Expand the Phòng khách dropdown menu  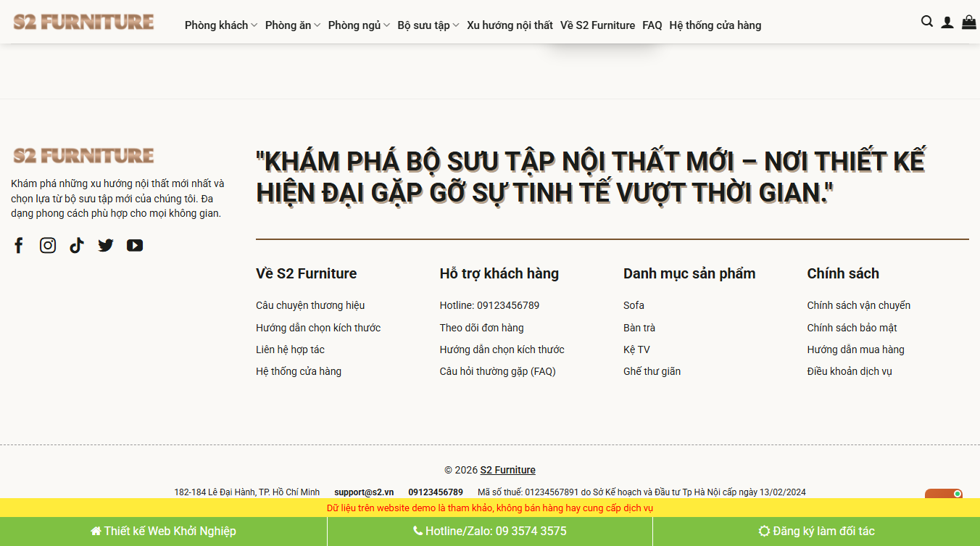pos(221,25)
